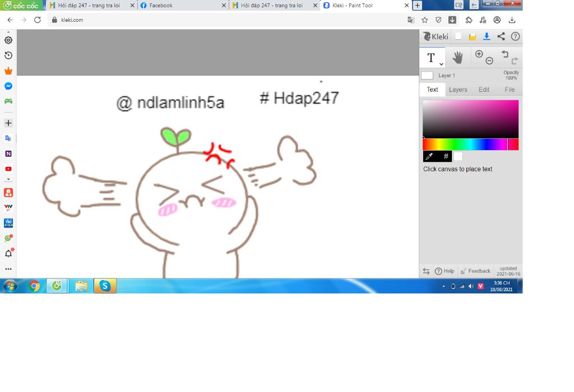Click the "Click canvas to place text" hint
The height and width of the screenshot is (392, 574).
point(457,169)
